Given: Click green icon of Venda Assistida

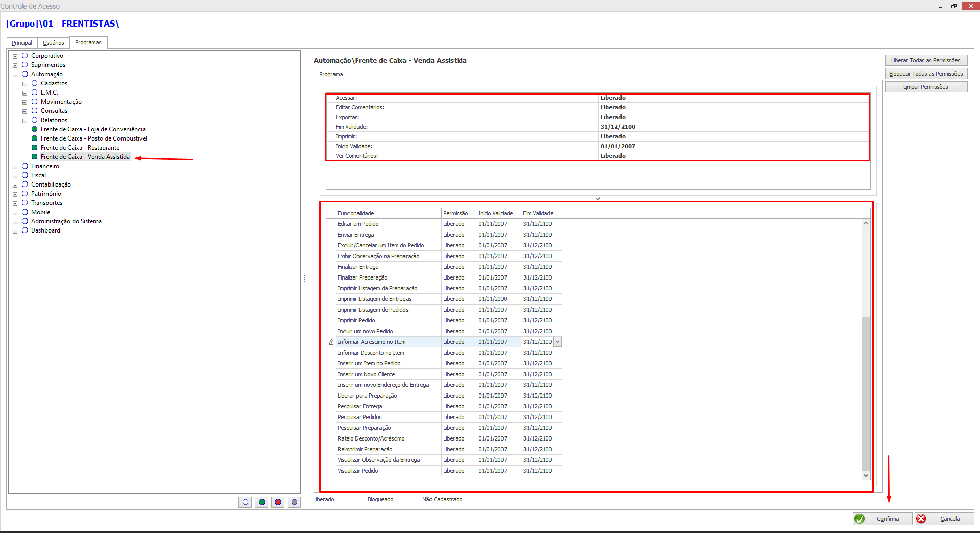Looking at the screenshot, I should 35,157.
